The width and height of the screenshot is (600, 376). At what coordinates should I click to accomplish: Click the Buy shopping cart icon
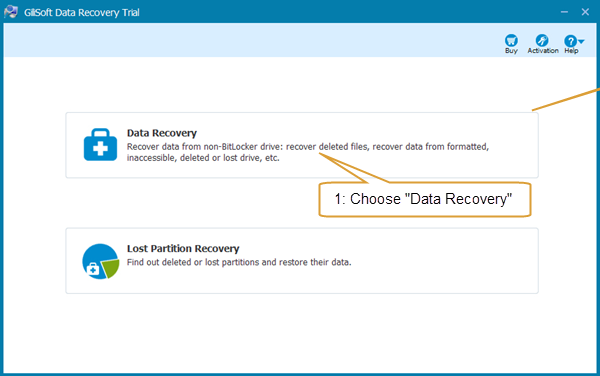tap(511, 40)
